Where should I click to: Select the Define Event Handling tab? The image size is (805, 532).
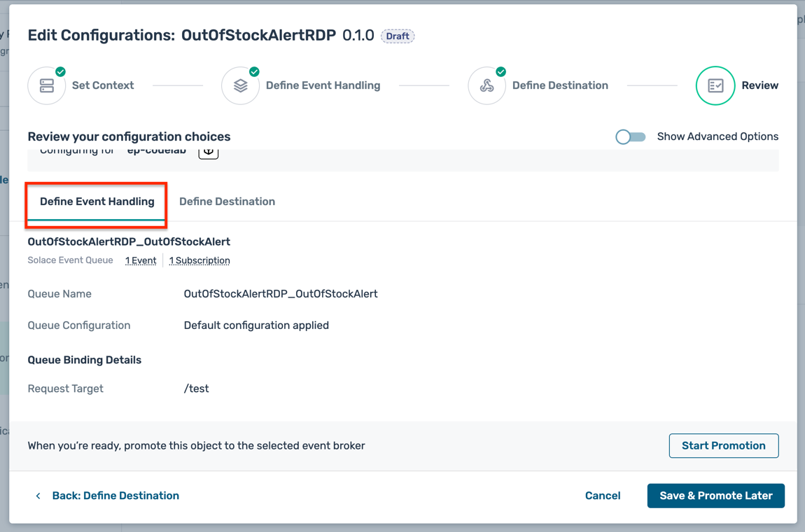pyautogui.click(x=96, y=201)
